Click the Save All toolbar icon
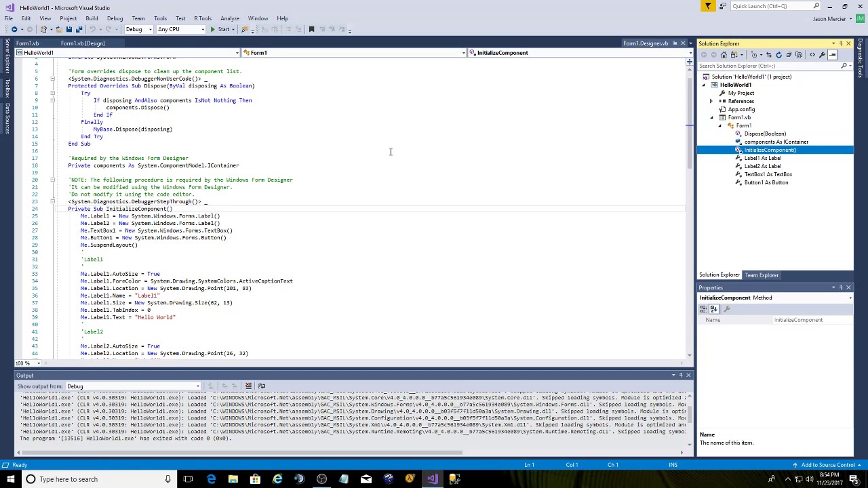 [79, 29]
